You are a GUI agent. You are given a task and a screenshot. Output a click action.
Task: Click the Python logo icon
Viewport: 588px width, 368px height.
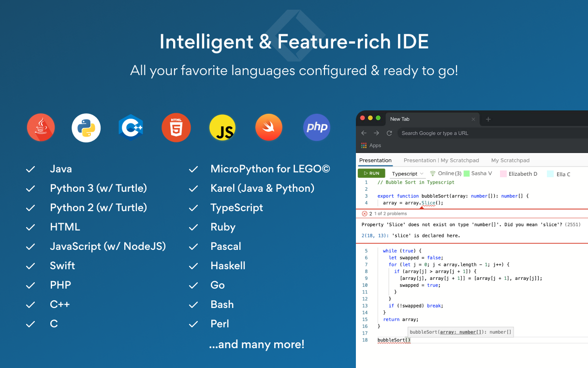tap(86, 127)
